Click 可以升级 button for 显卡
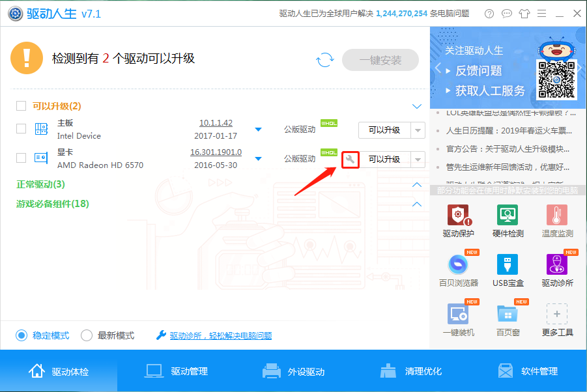Image resolution: width=587 pixels, height=392 pixels. coord(384,160)
